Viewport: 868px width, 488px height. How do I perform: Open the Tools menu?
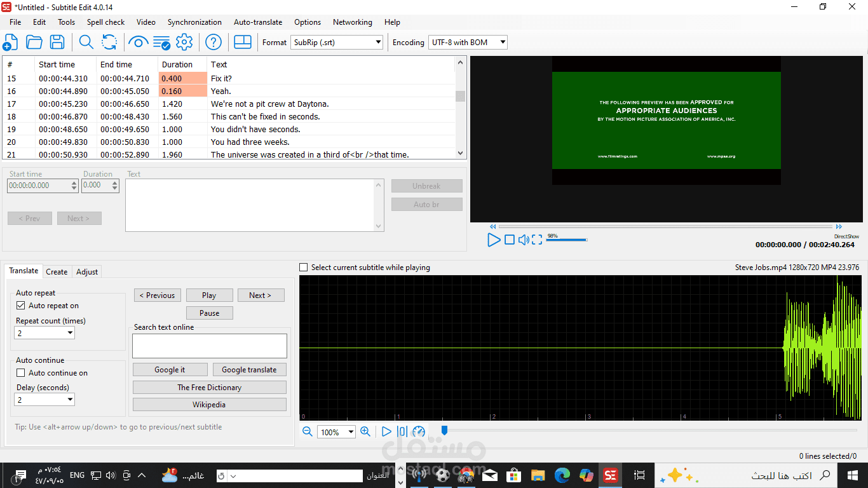pos(66,22)
